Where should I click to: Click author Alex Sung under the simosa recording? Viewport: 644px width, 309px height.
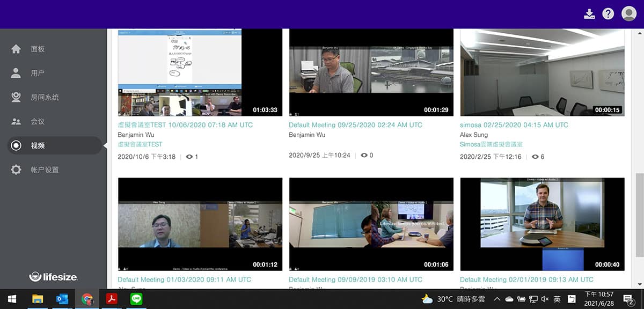tap(474, 135)
